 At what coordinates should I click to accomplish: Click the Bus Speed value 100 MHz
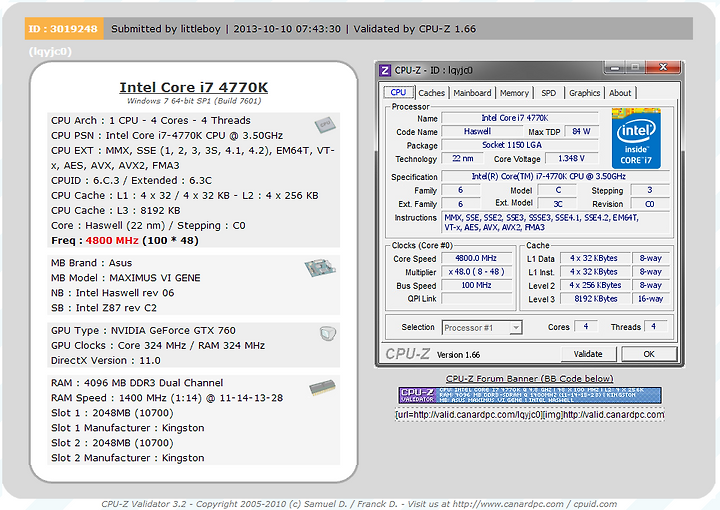(476, 285)
